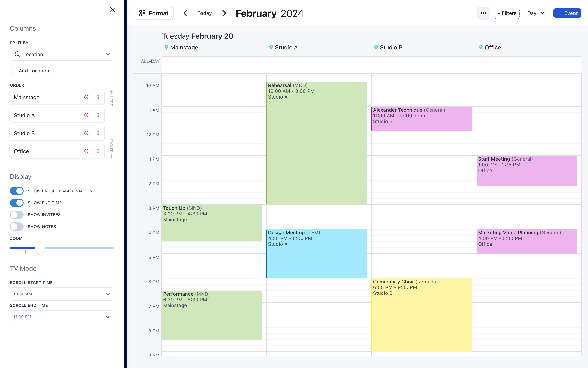Grab the Mainstage drag handle
Image resolution: width=588 pixels, height=368 pixels.
pyautogui.click(x=98, y=97)
